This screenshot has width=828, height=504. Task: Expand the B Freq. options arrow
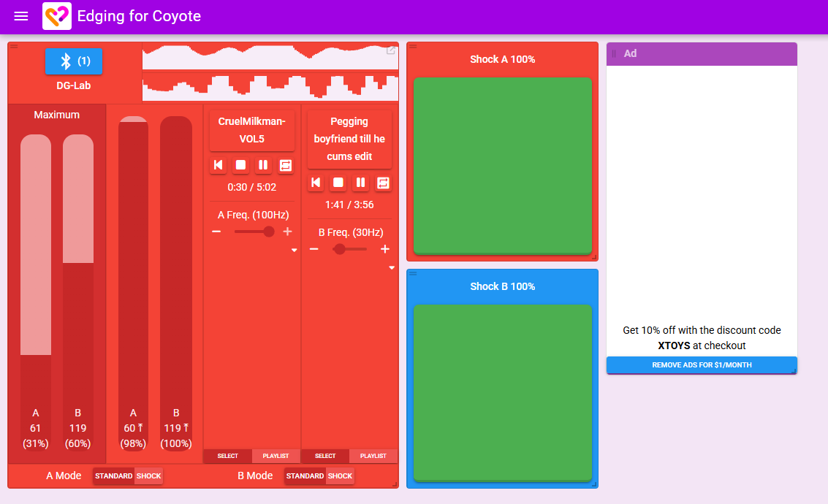[x=392, y=267]
